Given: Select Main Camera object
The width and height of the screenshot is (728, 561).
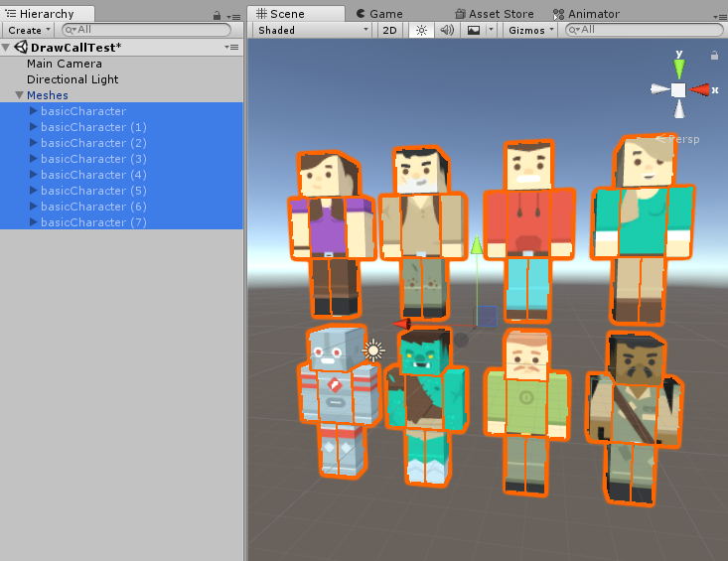Looking at the screenshot, I should (x=65, y=64).
